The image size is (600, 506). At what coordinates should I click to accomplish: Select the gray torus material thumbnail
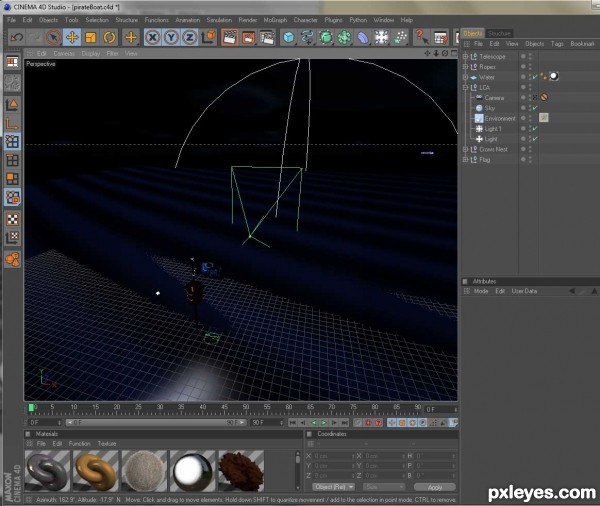click(47, 471)
